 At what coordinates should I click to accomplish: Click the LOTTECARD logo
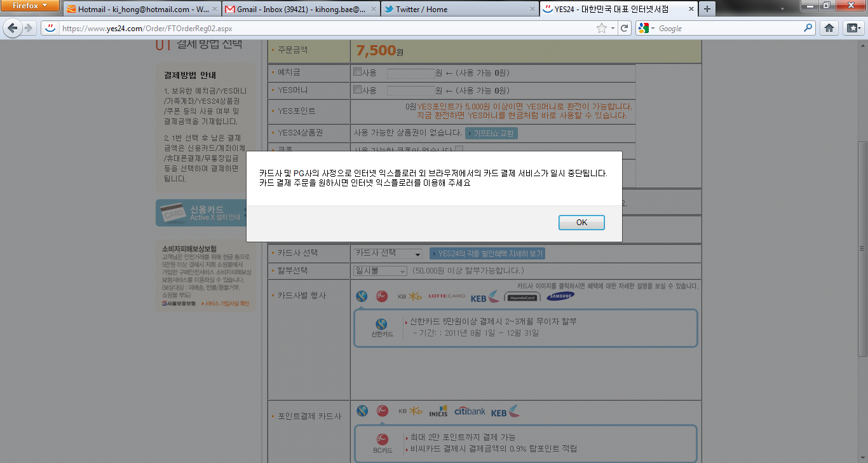447,296
